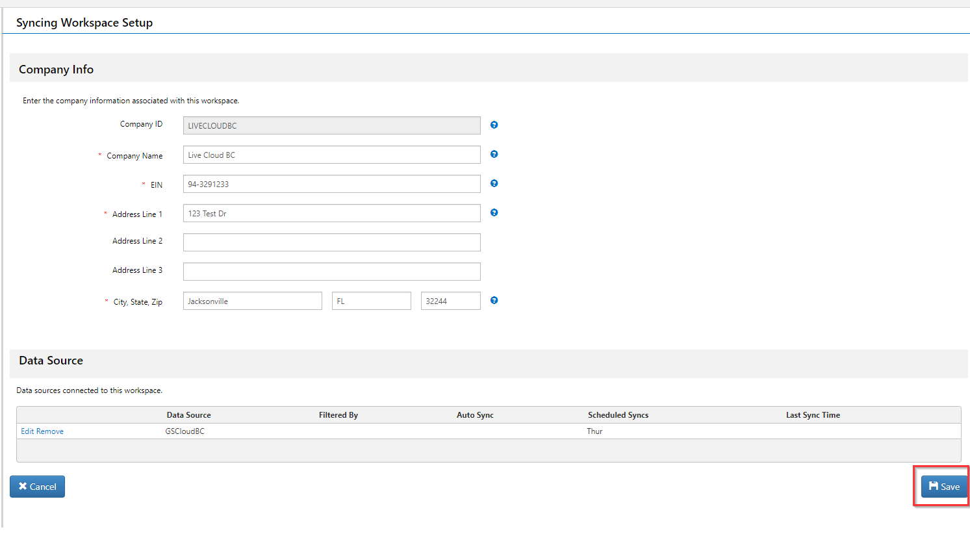The height and width of the screenshot is (560, 970).
Task: Select the City field with Jacksonville
Action: click(x=253, y=301)
